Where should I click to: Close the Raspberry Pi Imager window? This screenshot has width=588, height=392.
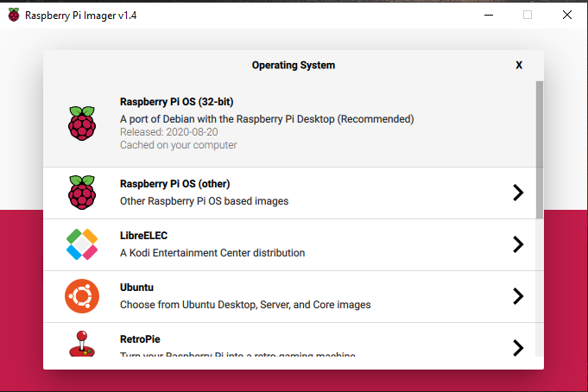(x=567, y=15)
